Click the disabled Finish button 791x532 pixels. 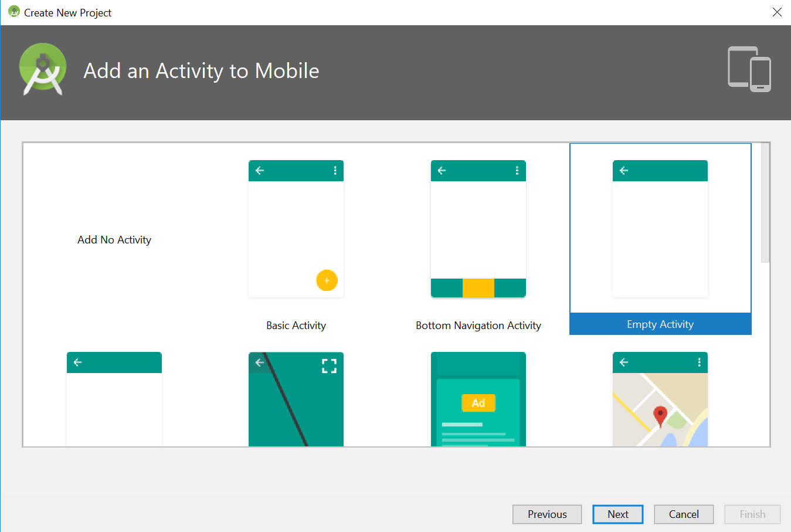(752, 514)
